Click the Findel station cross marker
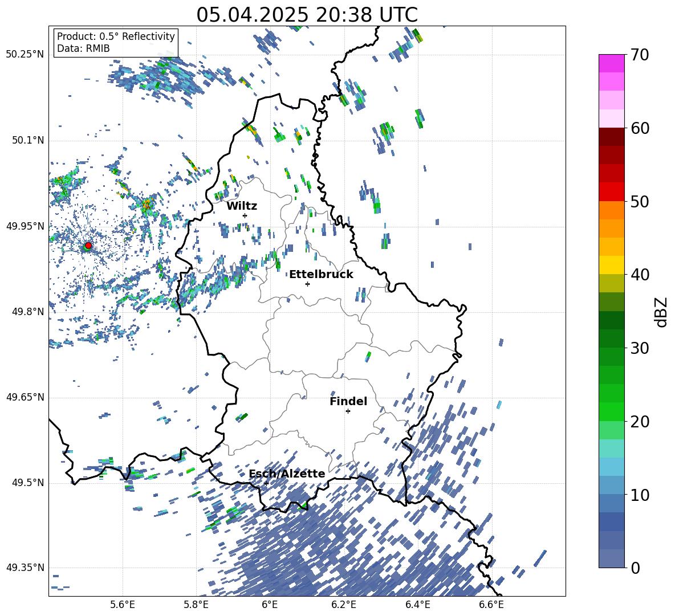The height and width of the screenshot is (616, 675). click(348, 411)
